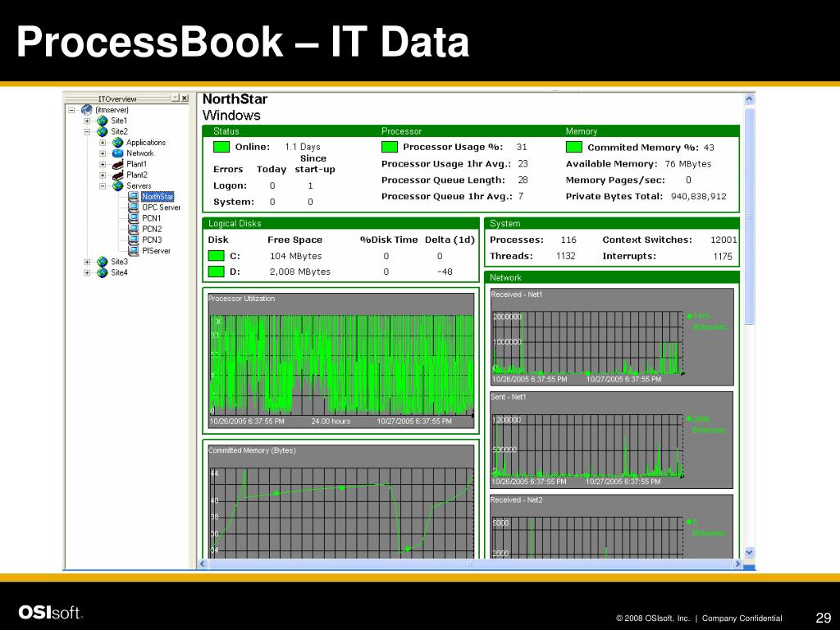Click the Site4 globe icon
The height and width of the screenshot is (630, 840).
pyautogui.click(x=103, y=272)
